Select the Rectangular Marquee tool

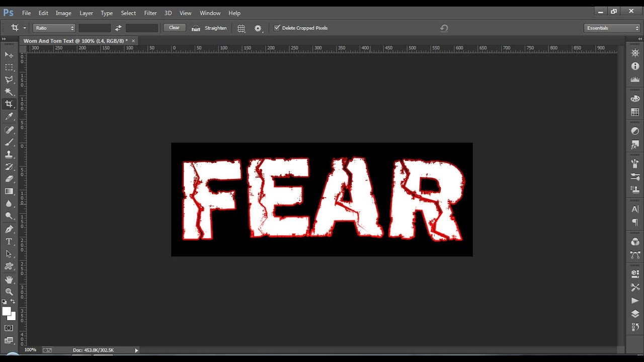9,67
